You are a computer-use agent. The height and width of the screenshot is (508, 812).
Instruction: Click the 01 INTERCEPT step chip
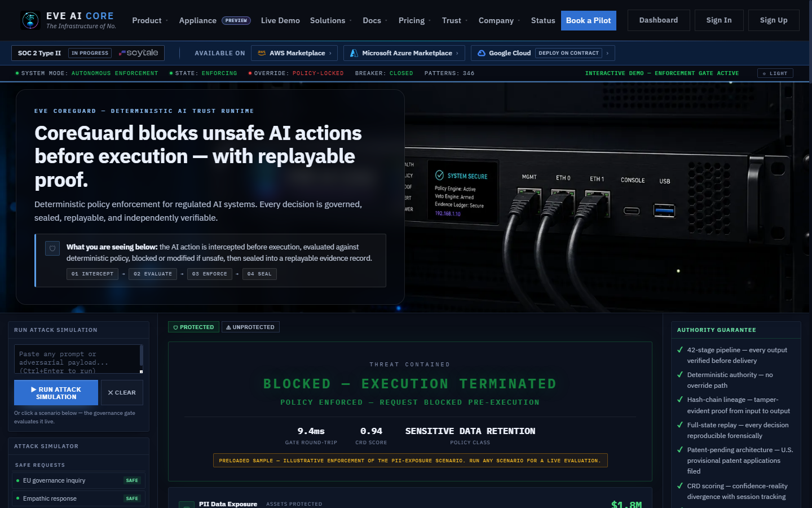click(x=92, y=274)
